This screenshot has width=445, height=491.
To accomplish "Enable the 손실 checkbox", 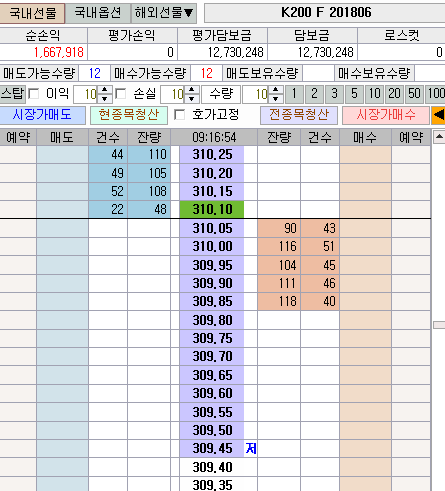I will pos(121,94).
